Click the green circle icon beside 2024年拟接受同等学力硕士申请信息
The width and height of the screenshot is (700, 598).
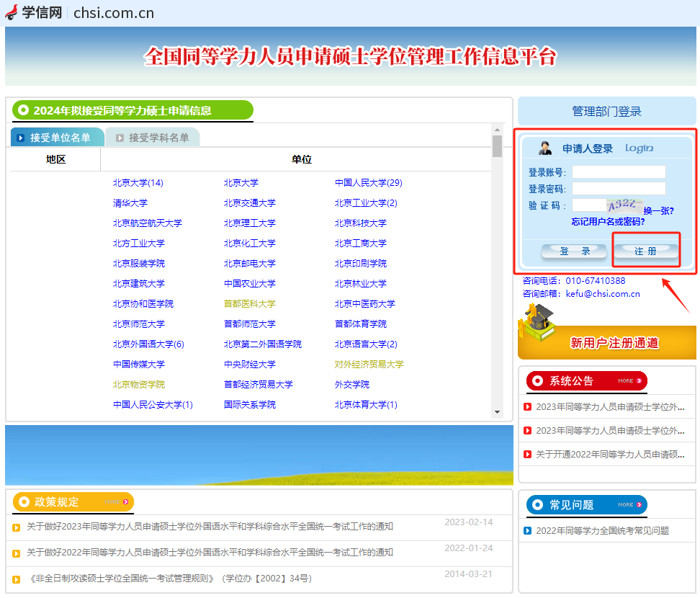pyautogui.click(x=23, y=110)
